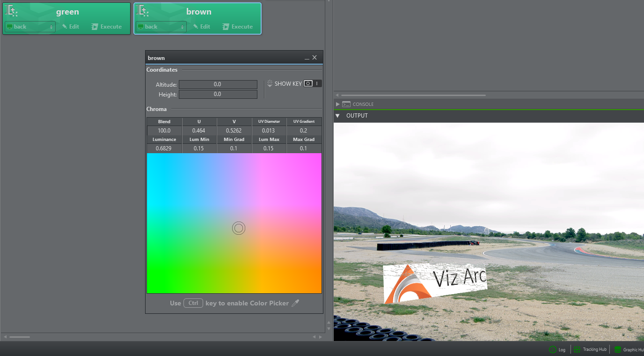Image resolution: width=644 pixels, height=356 pixels.
Task: Toggle the SHOW KEY switch
Action: (313, 83)
